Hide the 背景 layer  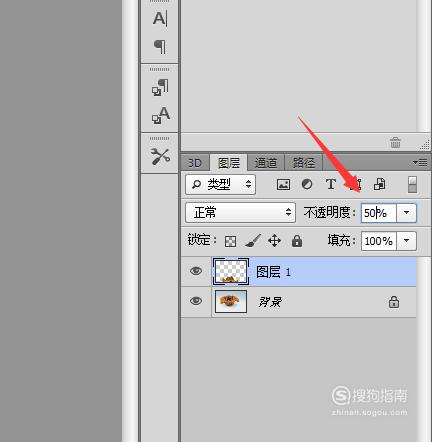pos(196,301)
